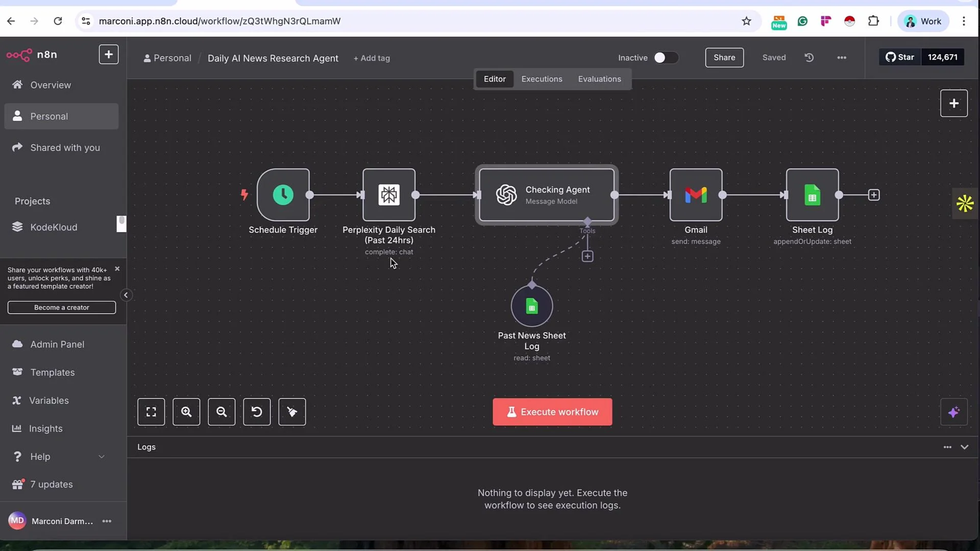
Task: Click the n8n logo
Action: (32, 55)
